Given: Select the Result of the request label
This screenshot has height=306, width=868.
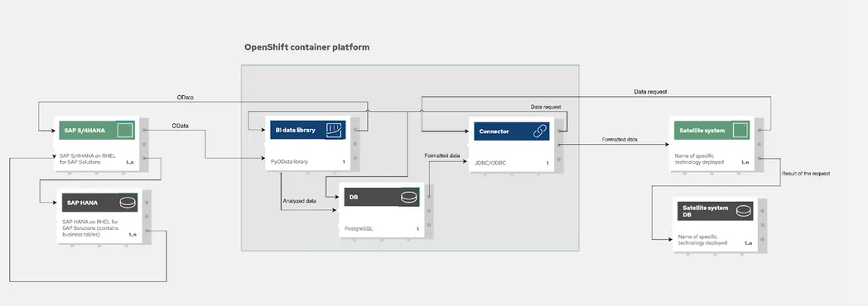Looking at the screenshot, I should tap(805, 174).
